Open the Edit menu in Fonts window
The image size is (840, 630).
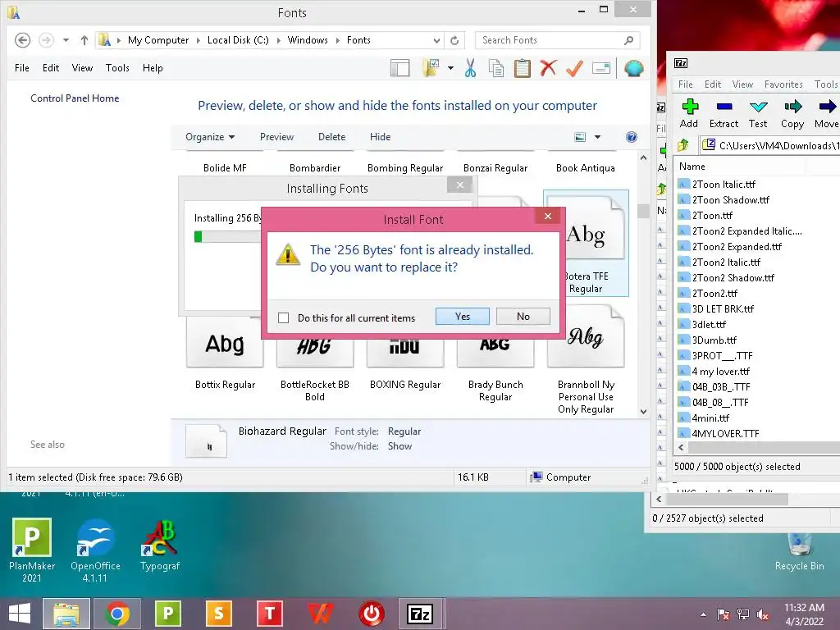coord(51,68)
